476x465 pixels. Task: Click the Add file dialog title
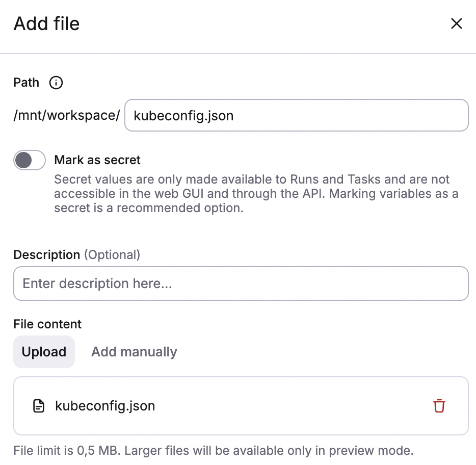[46, 23]
